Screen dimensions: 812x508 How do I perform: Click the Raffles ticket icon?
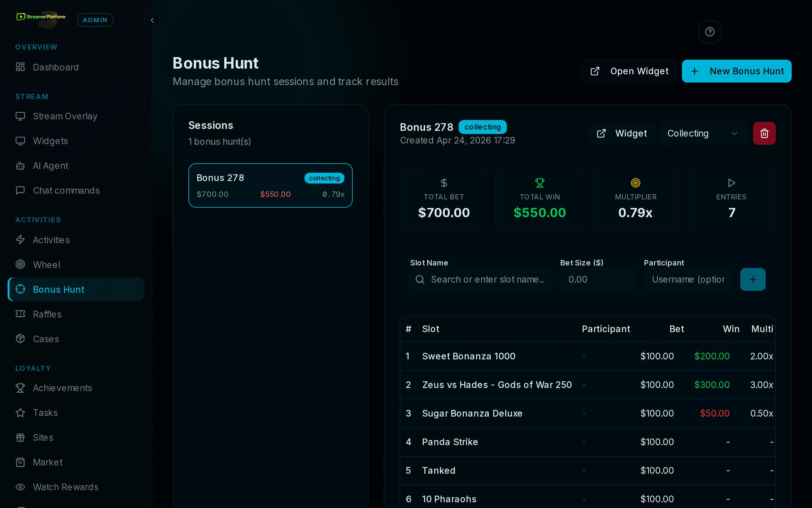pos(21,314)
